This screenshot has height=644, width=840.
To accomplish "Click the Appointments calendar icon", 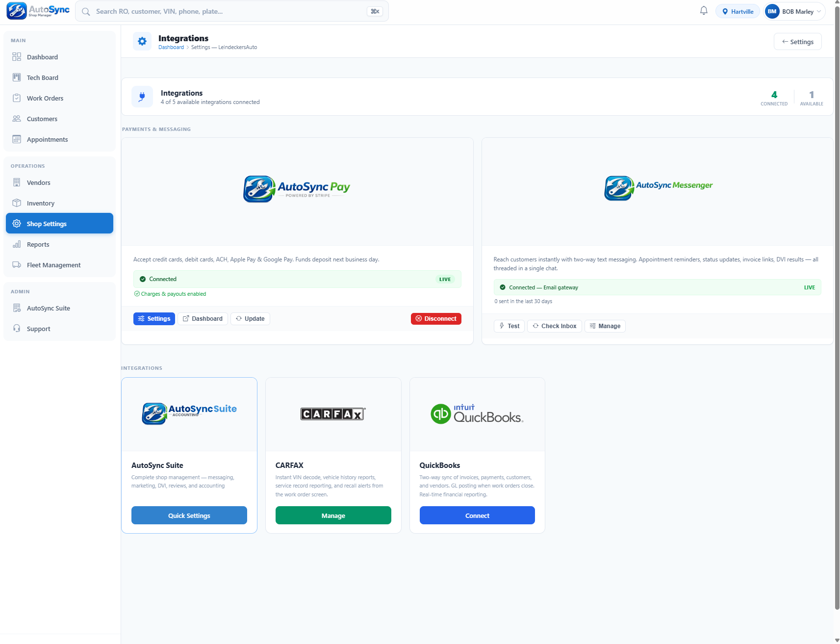I will 17,139.
